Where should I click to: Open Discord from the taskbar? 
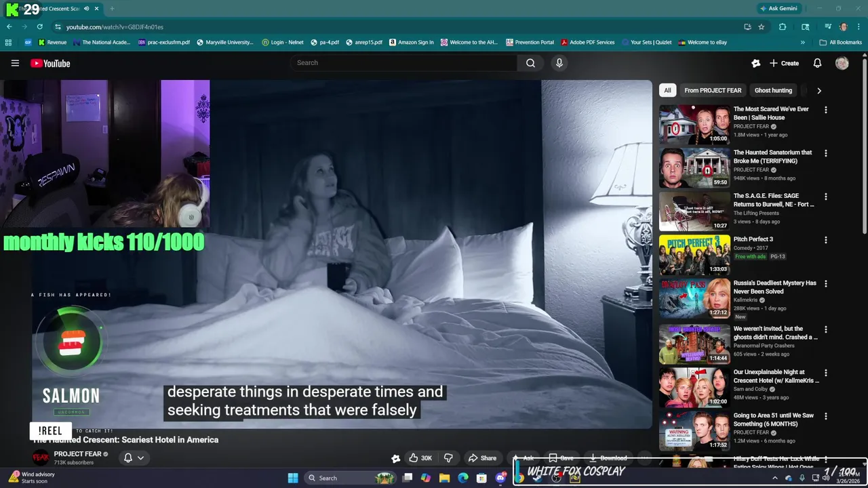pos(500,478)
